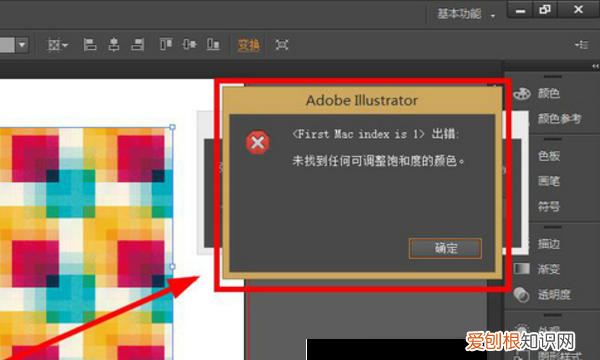Restore down the Illustrator window
This screenshot has width=600, height=360.
[545, 10]
